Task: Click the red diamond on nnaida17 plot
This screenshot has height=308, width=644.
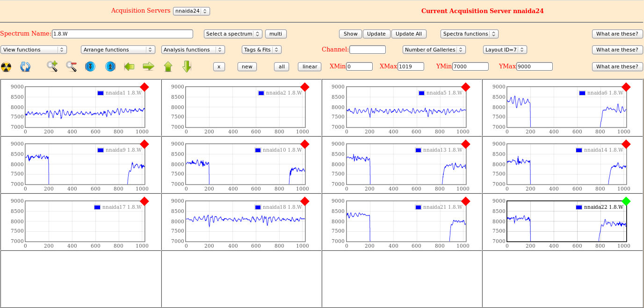Action: pos(144,201)
